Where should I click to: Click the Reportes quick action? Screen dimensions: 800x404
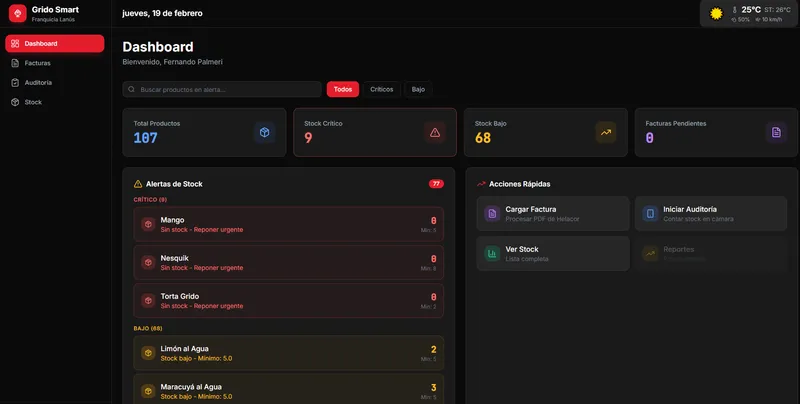coord(711,254)
